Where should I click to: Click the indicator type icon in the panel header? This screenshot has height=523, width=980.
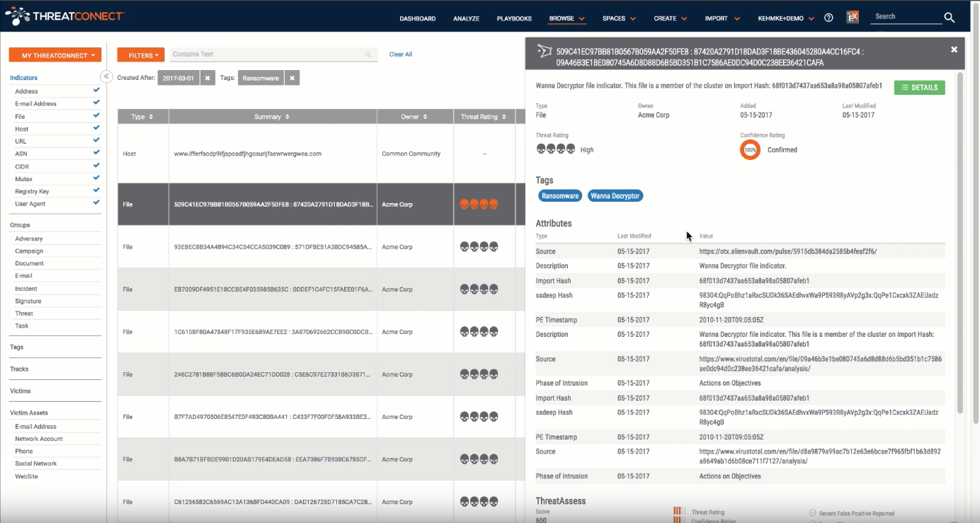pos(545,51)
